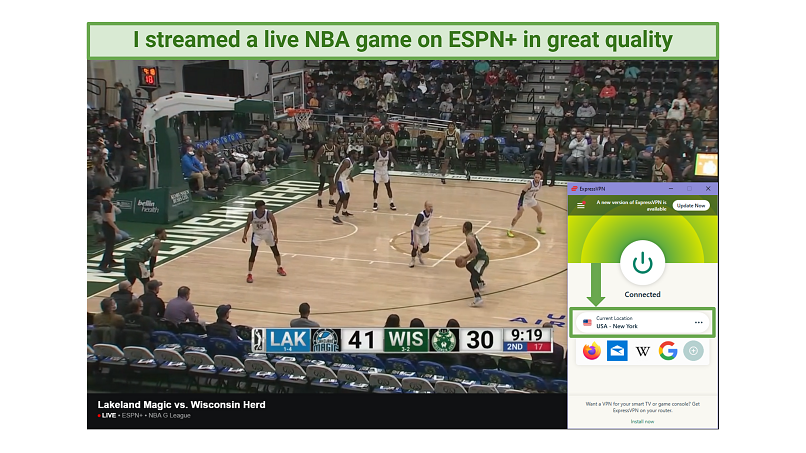This screenshot has height=453, width=806.
Task: Click the Update Now button
Action: coord(691,205)
